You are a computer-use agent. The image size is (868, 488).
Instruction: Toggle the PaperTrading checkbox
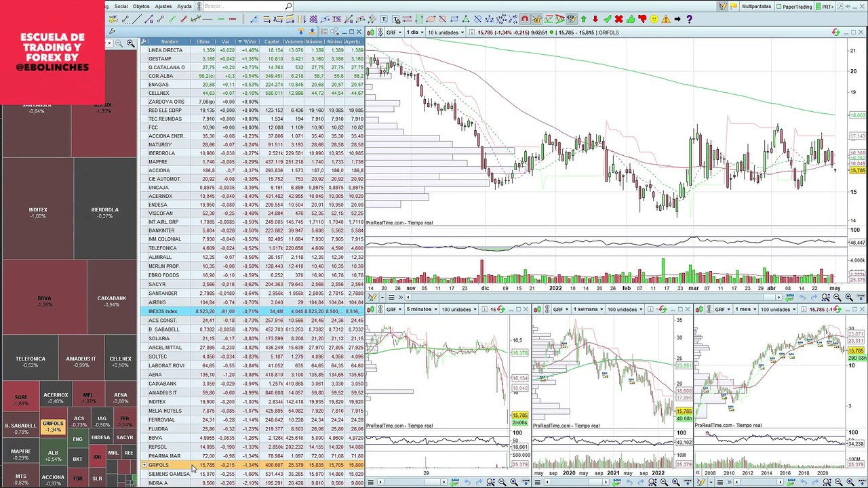780,6
